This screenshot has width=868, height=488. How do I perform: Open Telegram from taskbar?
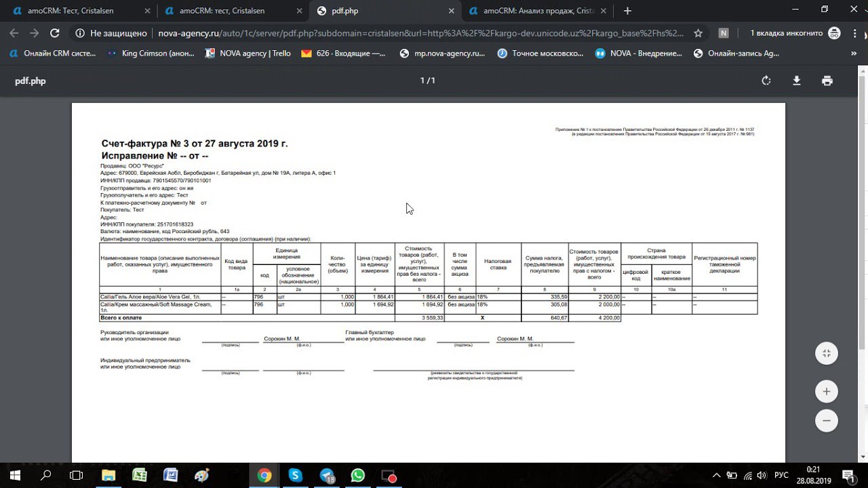[327, 475]
